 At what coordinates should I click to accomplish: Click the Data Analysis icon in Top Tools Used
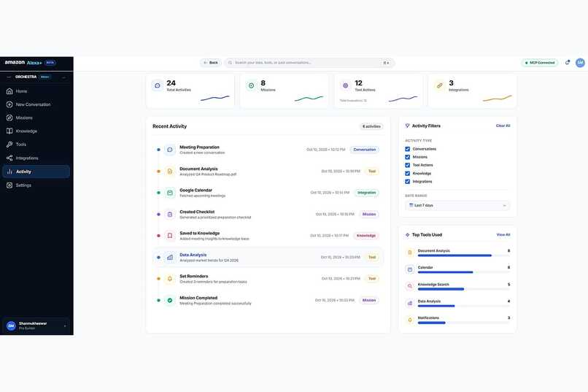[410, 303]
